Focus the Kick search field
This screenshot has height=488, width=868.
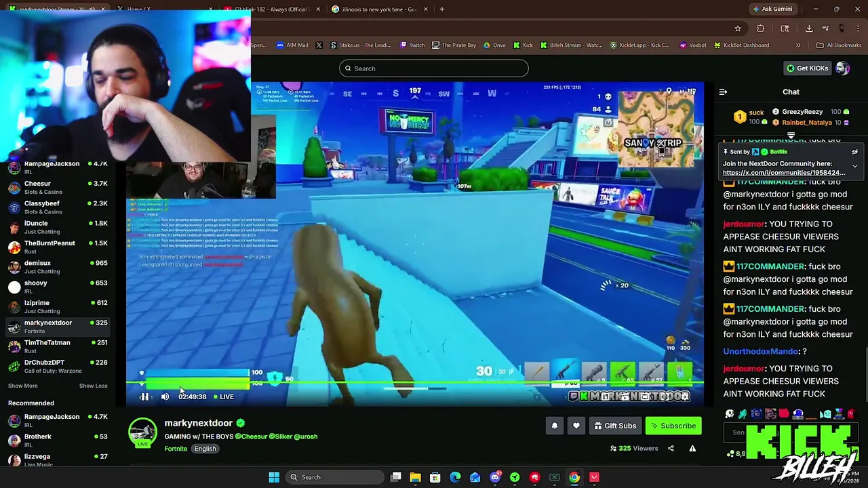[x=434, y=68]
